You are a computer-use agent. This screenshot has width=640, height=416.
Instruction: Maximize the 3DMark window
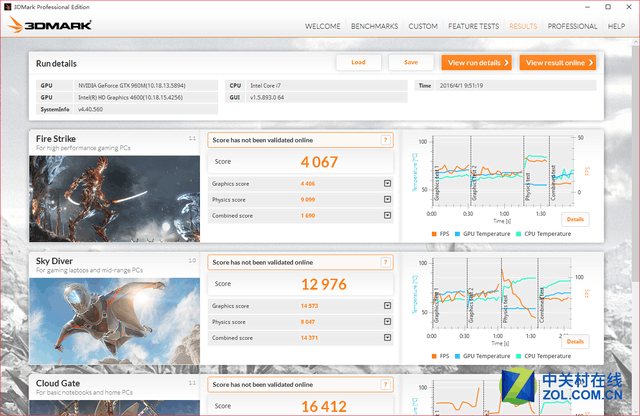click(608, 7)
